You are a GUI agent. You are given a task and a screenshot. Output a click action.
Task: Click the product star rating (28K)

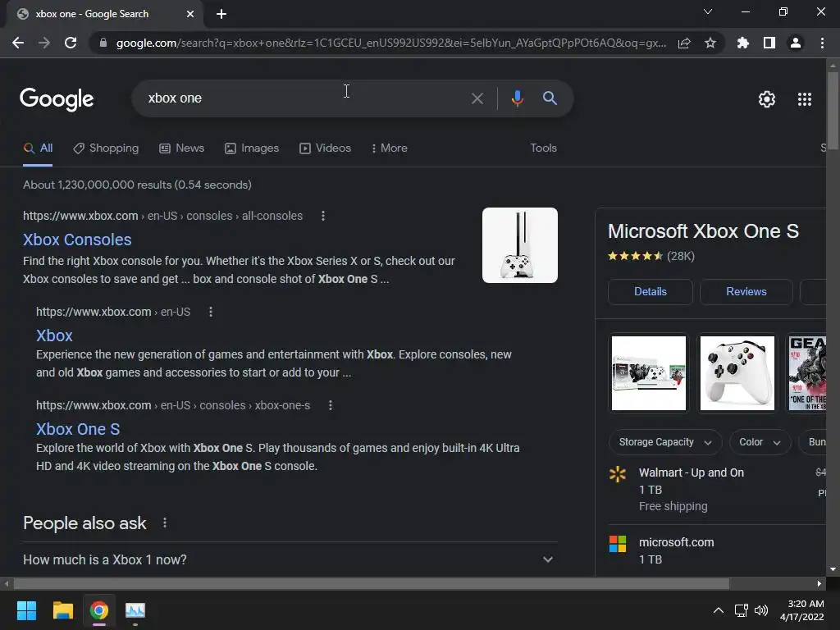651,256
